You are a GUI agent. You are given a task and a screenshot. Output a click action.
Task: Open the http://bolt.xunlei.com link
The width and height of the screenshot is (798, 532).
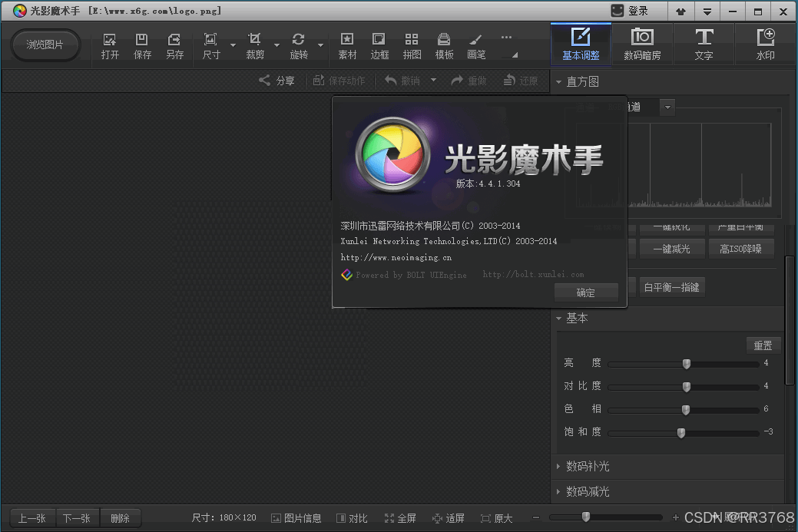pyautogui.click(x=533, y=275)
